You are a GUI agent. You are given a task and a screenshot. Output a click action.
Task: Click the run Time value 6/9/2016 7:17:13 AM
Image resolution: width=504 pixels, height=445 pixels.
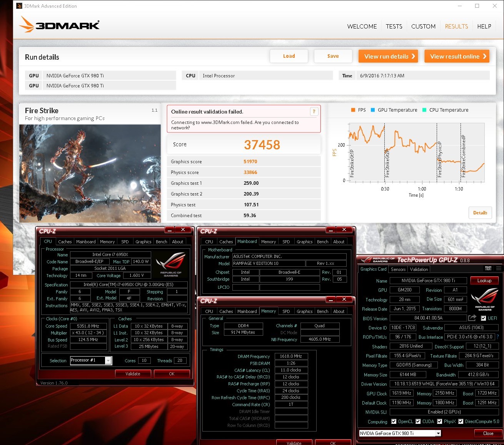[382, 76]
